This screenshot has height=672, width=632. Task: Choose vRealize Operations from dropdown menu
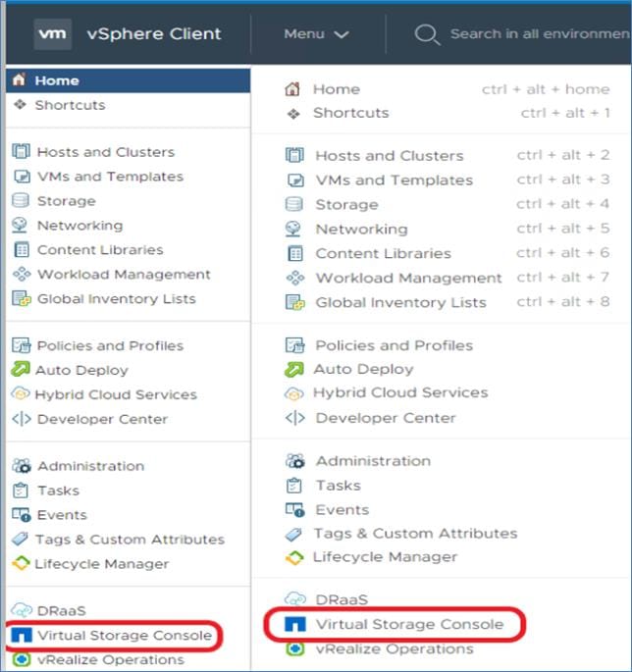[x=395, y=648]
